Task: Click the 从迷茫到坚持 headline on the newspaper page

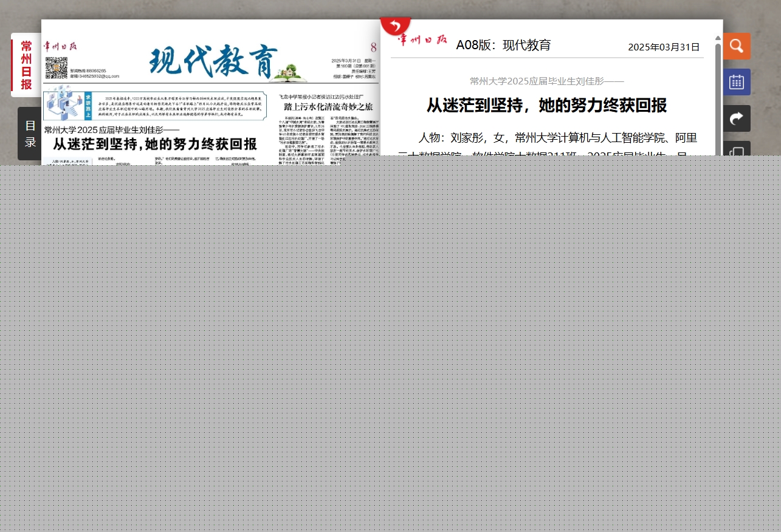Action: tap(155, 144)
